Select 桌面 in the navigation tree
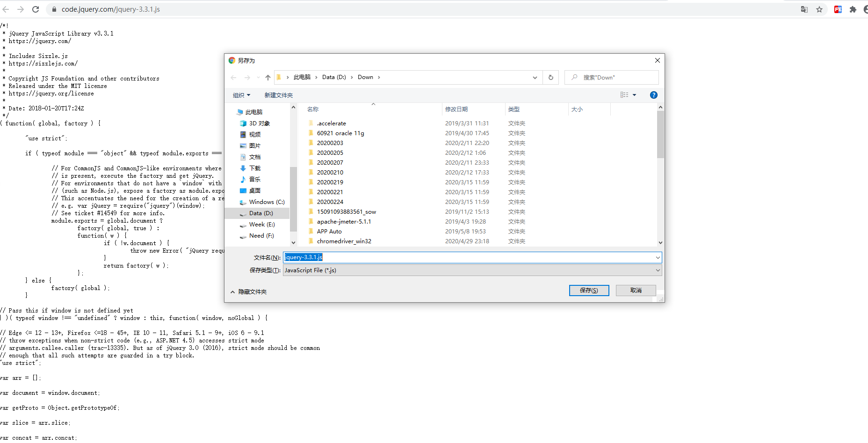The image size is (868, 443). click(x=255, y=191)
